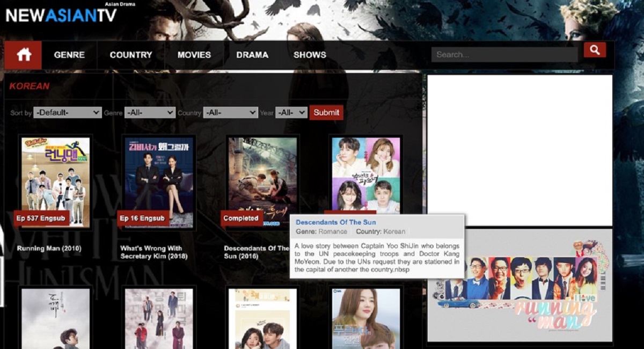The width and height of the screenshot is (644, 349).
Task: Expand the Genre filter dropdown
Action: pos(150,113)
